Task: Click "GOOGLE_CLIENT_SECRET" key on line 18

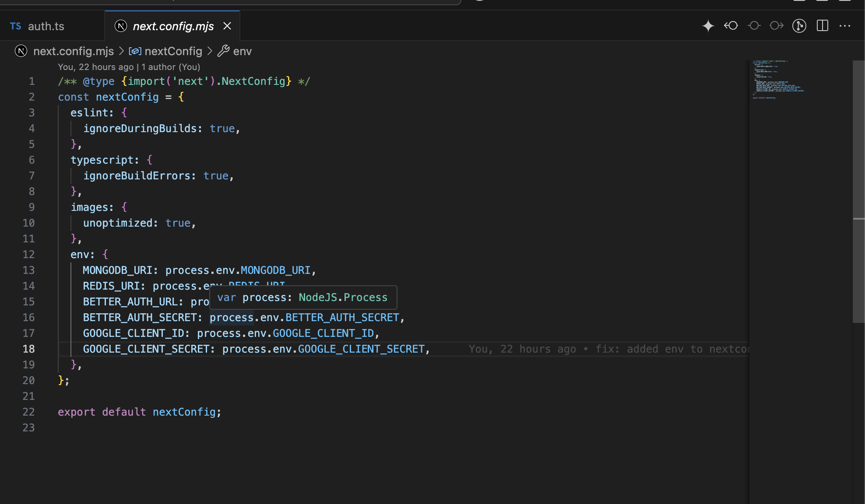Action: [146, 349]
